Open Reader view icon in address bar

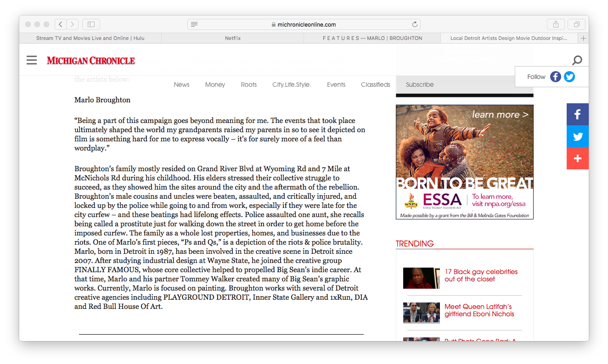[x=194, y=24]
